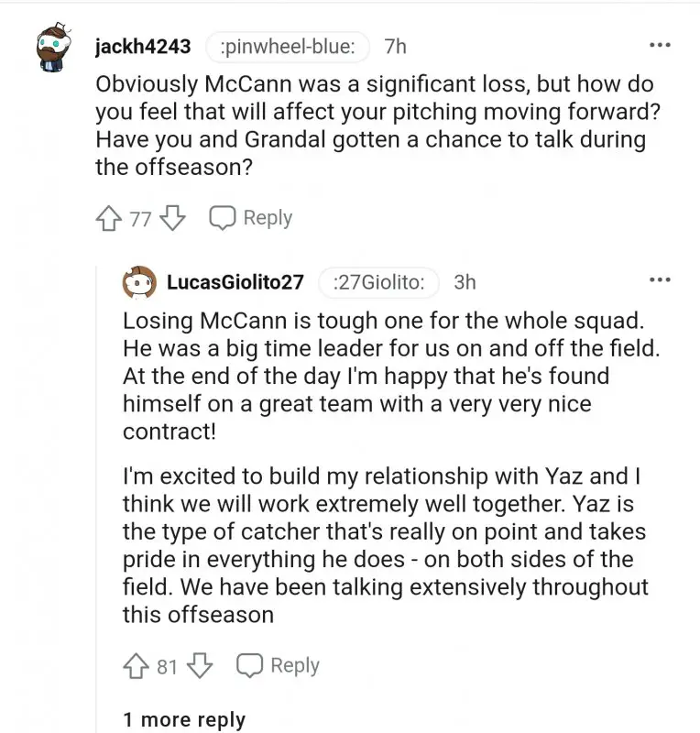This screenshot has height=733, width=700.
Task: Downvote jackh4243's comment
Action: click(174, 219)
